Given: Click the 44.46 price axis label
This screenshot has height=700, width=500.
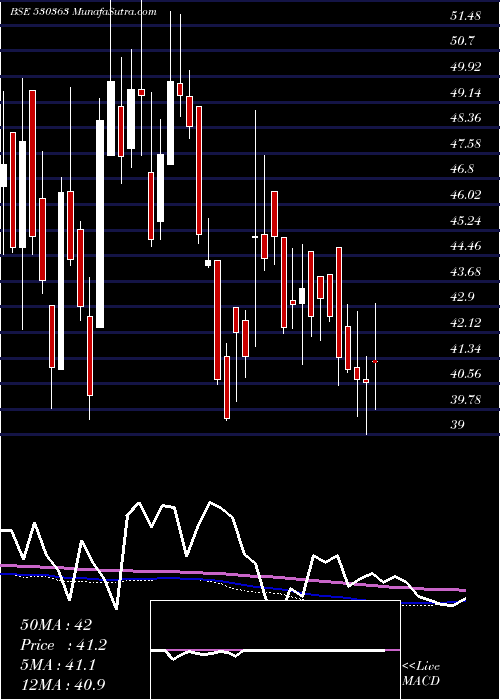Looking at the screenshot, I should click(x=466, y=246).
